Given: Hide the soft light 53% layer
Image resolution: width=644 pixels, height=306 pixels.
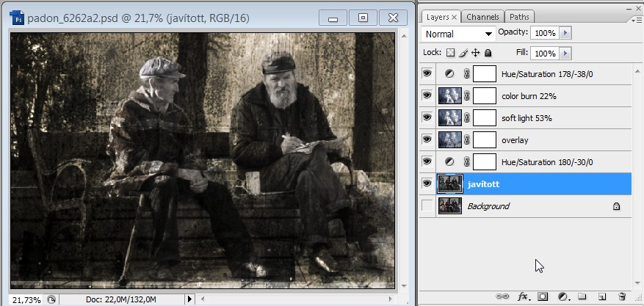Looking at the screenshot, I should click(427, 117).
